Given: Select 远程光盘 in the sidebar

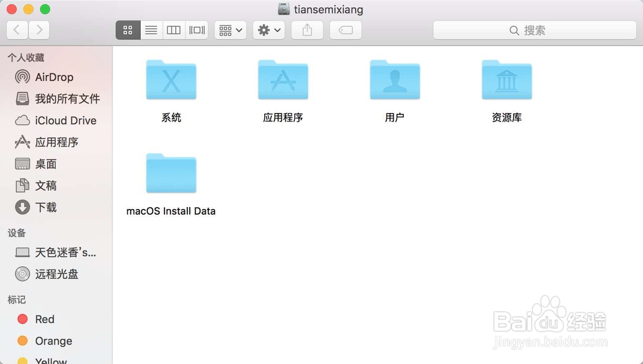Looking at the screenshot, I should click(x=56, y=274).
